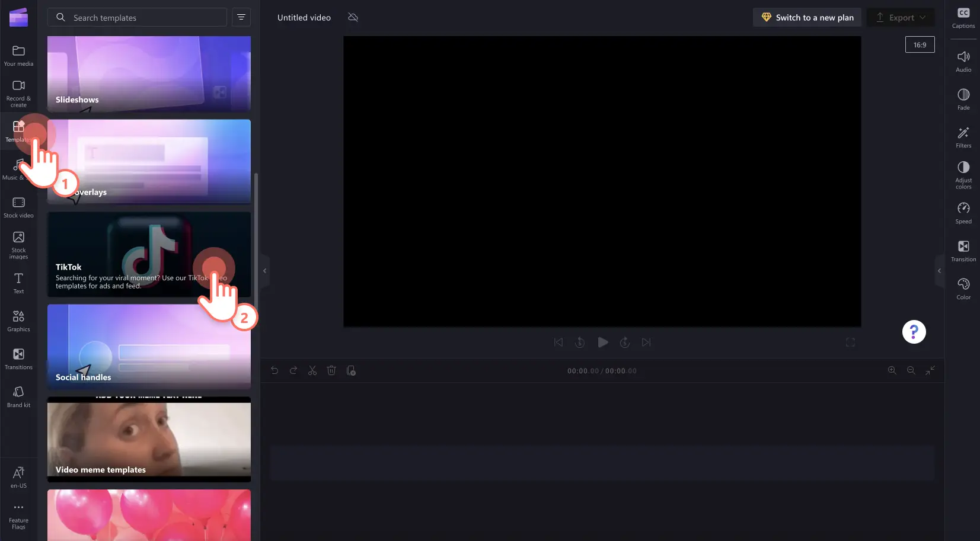Open the Slideshows template category
980x541 pixels.
click(149, 74)
